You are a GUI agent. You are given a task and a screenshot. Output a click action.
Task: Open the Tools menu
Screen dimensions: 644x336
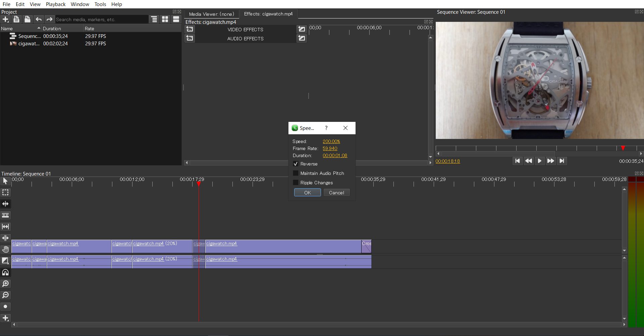pyautogui.click(x=100, y=4)
